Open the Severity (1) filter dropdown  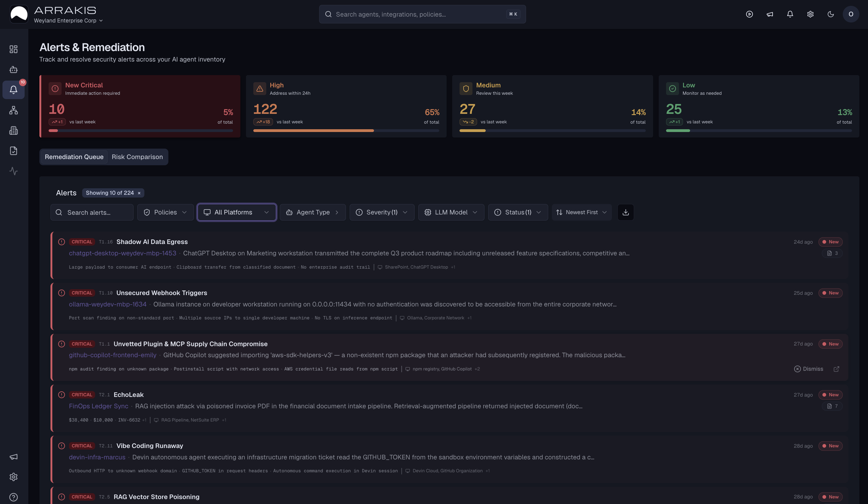(382, 212)
